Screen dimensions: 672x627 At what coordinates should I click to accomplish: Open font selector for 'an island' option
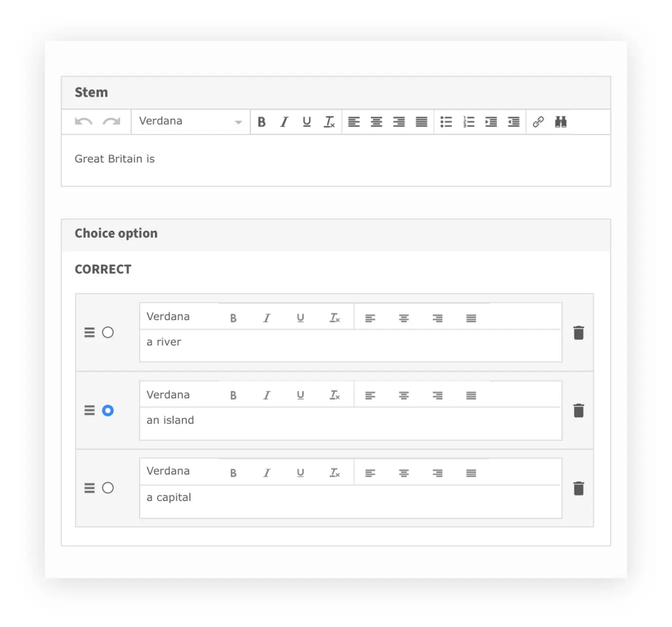pyautogui.click(x=168, y=395)
